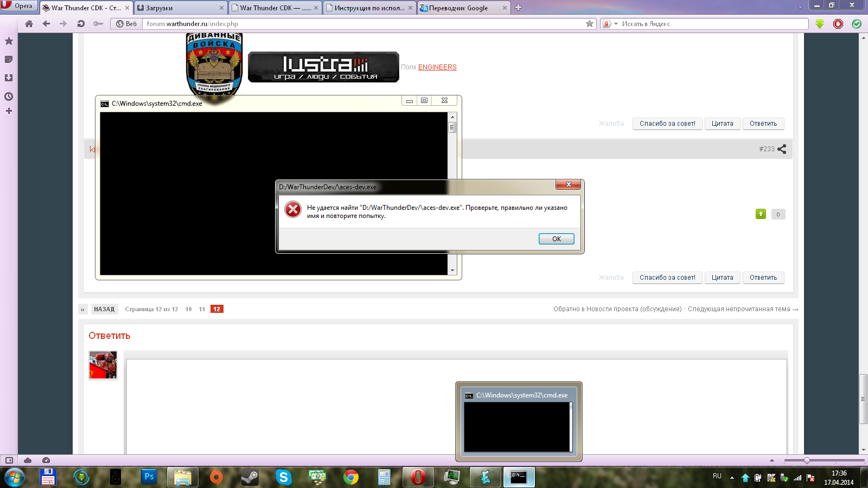Open the Opera main menu

coord(18,6)
